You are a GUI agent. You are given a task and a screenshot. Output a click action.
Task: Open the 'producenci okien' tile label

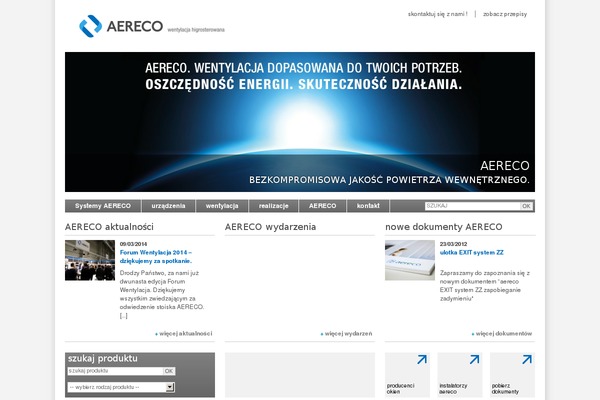[400, 389]
